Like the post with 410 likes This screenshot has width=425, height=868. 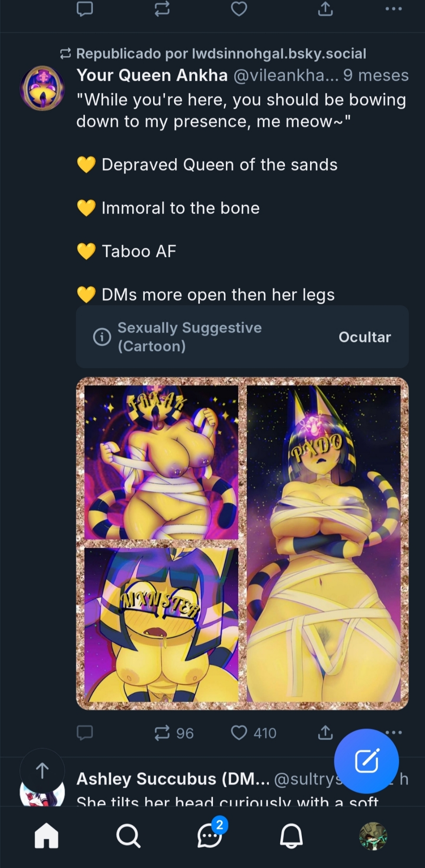(239, 733)
